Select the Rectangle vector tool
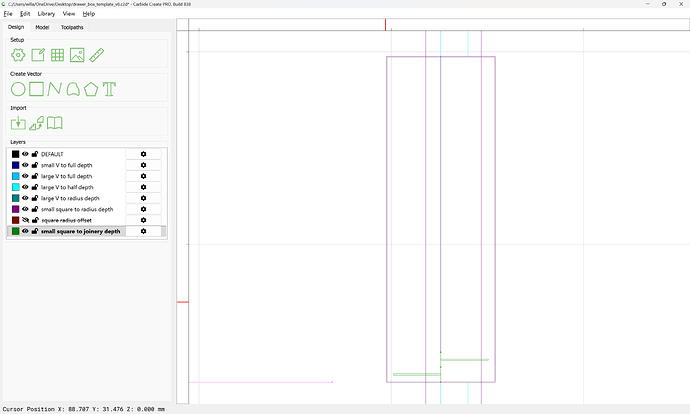This screenshot has width=690, height=414. point(36,89)
